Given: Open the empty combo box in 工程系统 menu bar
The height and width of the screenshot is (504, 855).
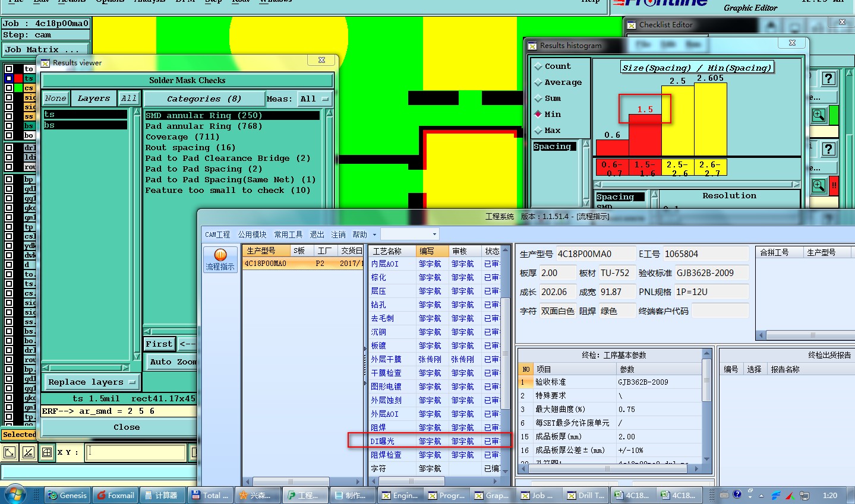Looking at the screenshot, I should (410, 234).
